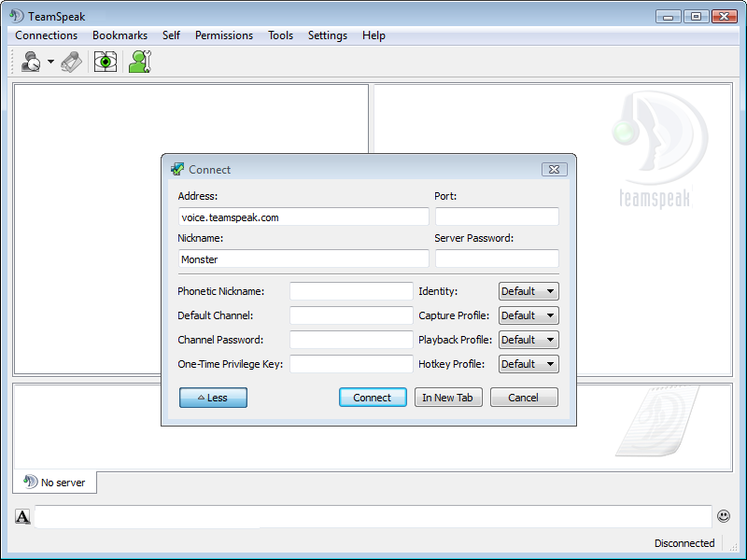Open the Bookmarks menu
This screenshot has width=747, height=560.
[x=120, y=35]
